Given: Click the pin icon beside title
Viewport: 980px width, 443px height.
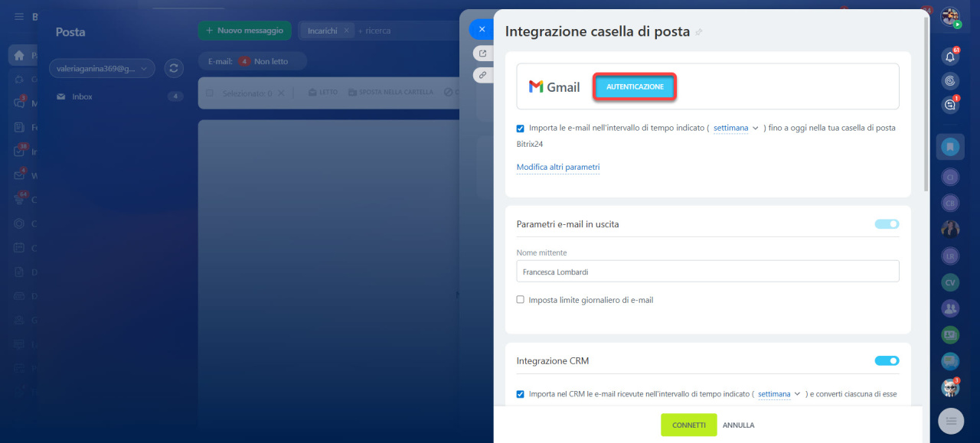Looking at the screenshot, I should click(698, 32).
